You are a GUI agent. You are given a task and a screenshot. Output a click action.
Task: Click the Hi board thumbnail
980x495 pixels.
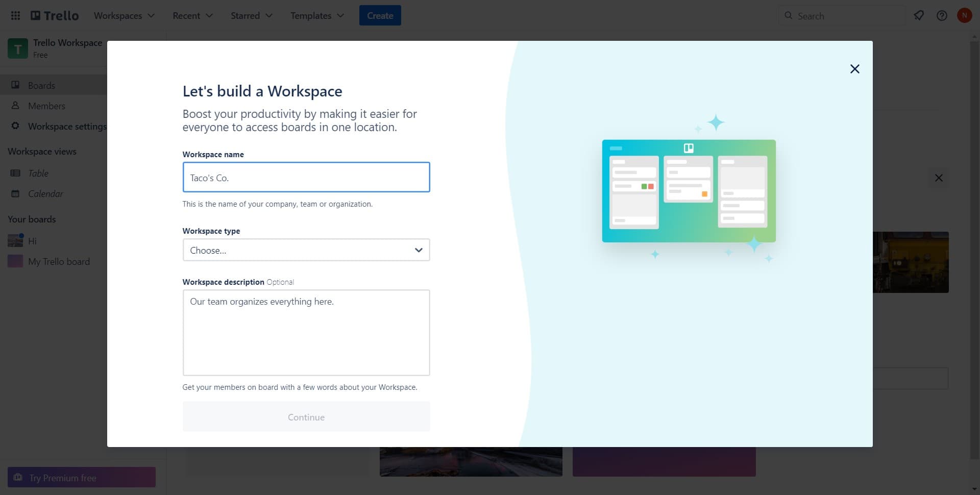tap(14, 240)
